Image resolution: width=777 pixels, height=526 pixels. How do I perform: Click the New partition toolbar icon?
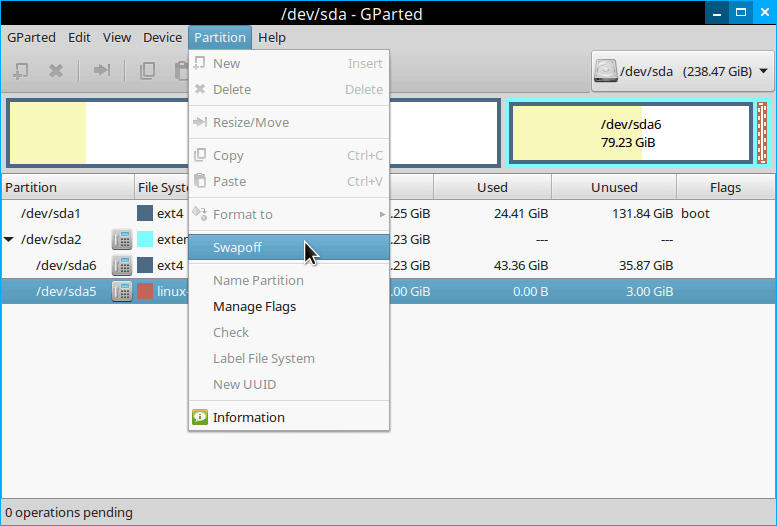tap(20, 71)
